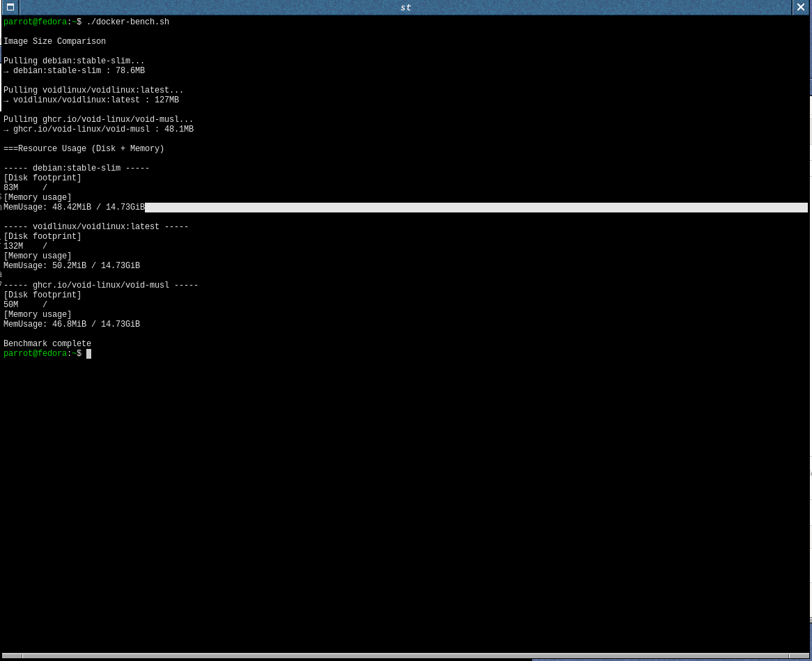Close the st terminal window
The height and width of the screenshot is (661, 812).
pyautogui.click(x=801, y=7)
